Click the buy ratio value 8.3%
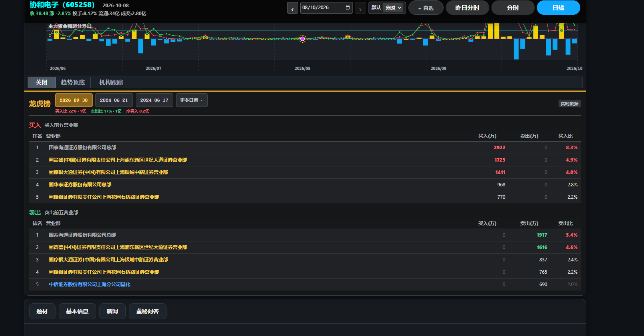Viewport: 644px width, 336px height. (572, 148)
